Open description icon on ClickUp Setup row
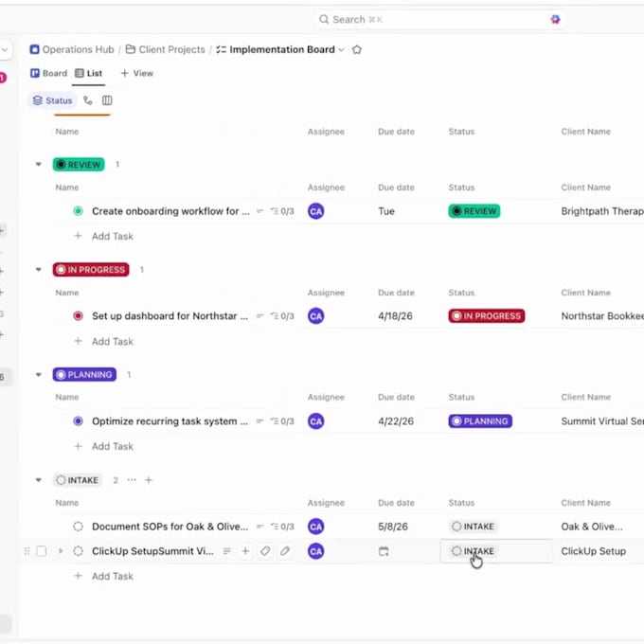The height and width of the screenshot is (644, 644). tap(226, 551)
